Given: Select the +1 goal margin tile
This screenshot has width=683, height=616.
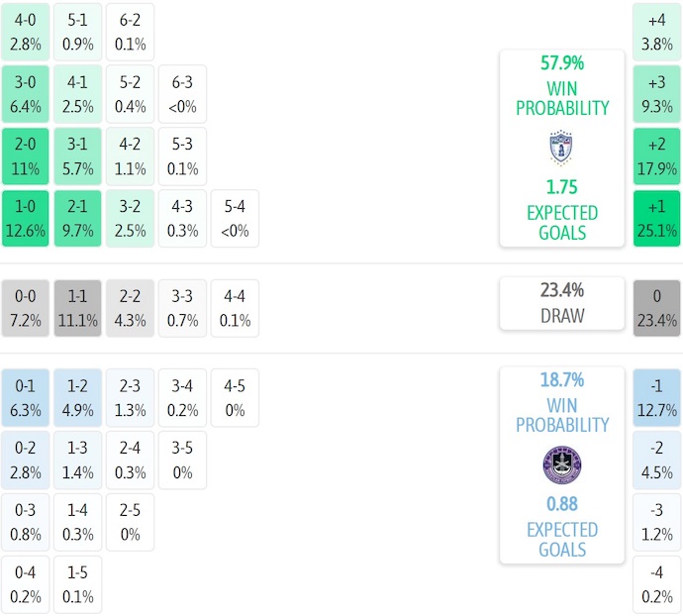Looking at the screenshot, I should pos(656,219).
